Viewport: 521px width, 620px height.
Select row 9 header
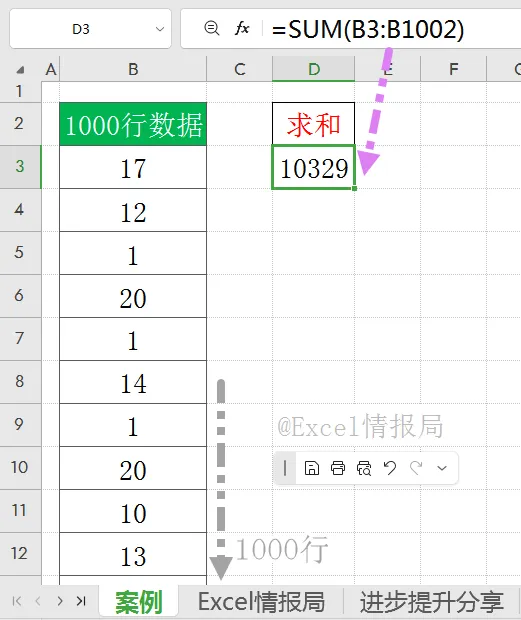point(20,425)
